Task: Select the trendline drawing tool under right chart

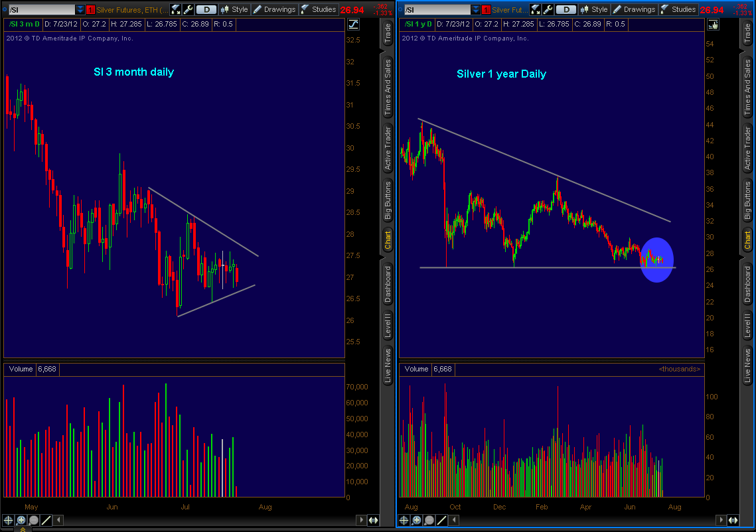Action: coord(441,520)
